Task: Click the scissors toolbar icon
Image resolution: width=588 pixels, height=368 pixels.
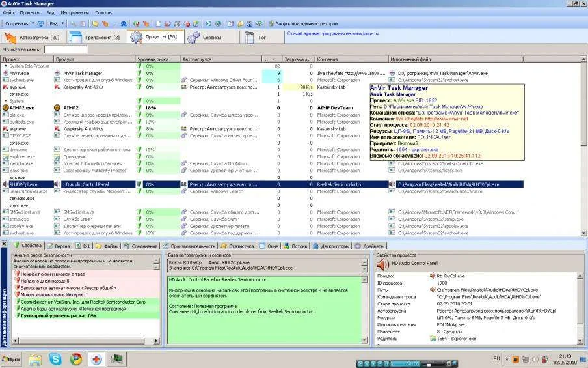Action: (x=177, y=23)
